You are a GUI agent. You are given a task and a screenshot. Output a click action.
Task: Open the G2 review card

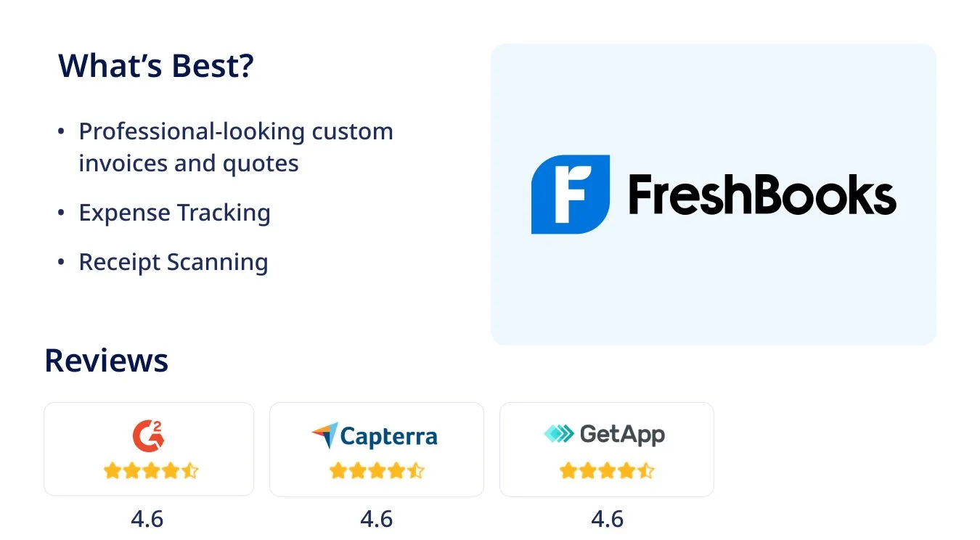[149, 449]
